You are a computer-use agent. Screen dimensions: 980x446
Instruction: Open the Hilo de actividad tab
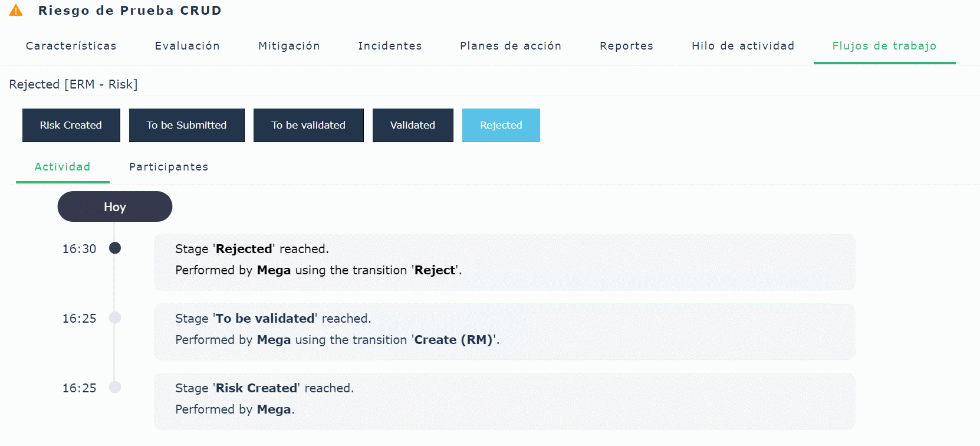(x=743, y=46)
